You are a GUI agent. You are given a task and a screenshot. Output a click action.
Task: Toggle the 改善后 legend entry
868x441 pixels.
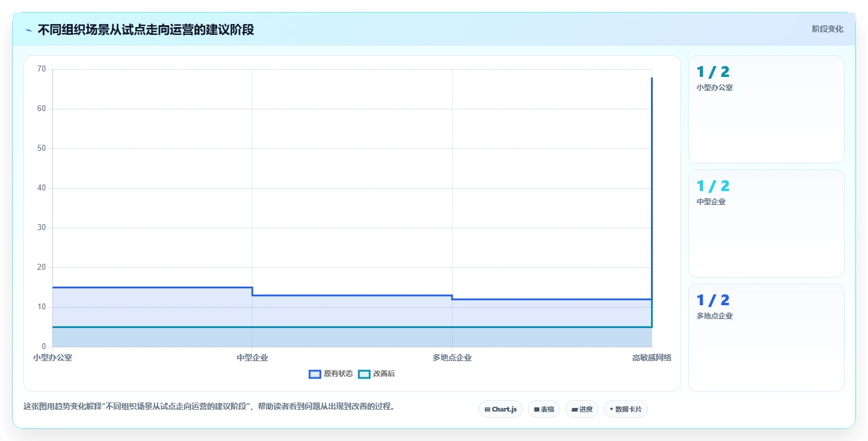[376, 374]
